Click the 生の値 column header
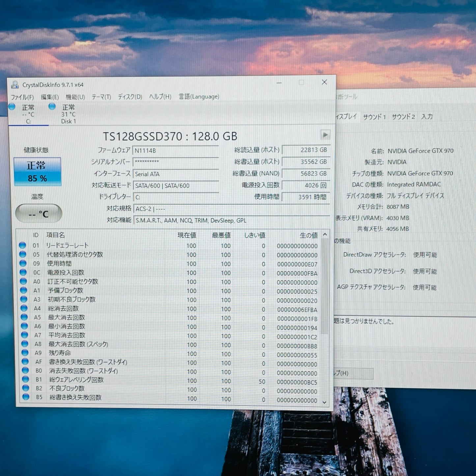 [x=309, y=235]
